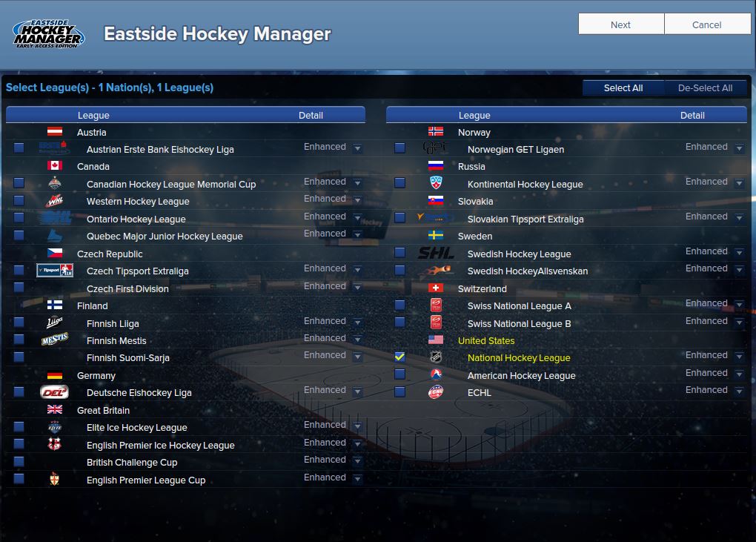Select the Swiss National League A checkbox
The image size is (756, 542).
pyautogui.click(x=399, y=305)
